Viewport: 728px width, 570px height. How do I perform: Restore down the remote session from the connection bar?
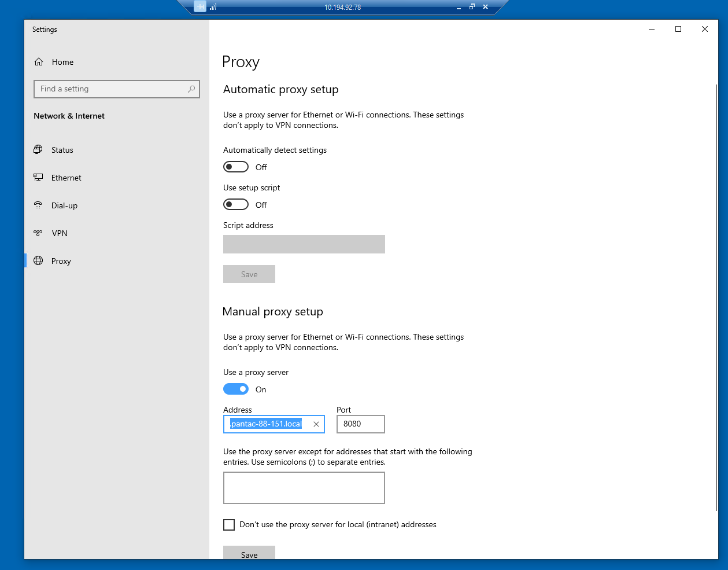[472, 7]
